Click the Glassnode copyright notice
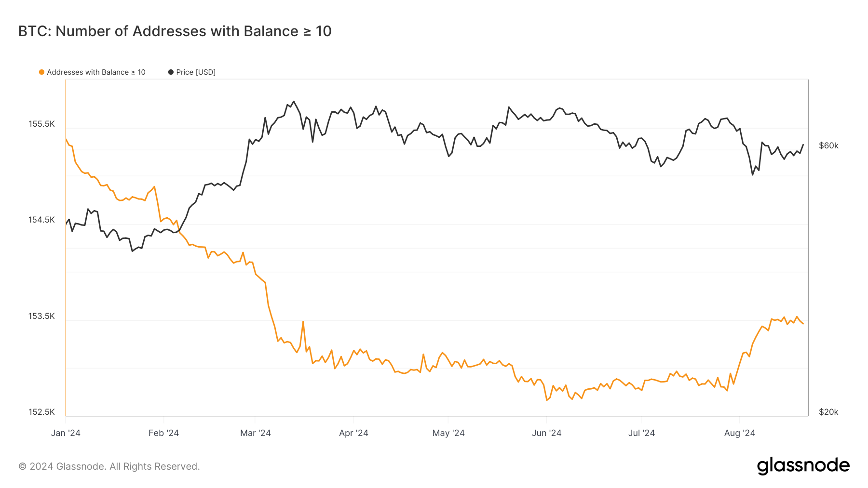The height and width of the screenshot is (488, 868). click(x=109, y=466)
